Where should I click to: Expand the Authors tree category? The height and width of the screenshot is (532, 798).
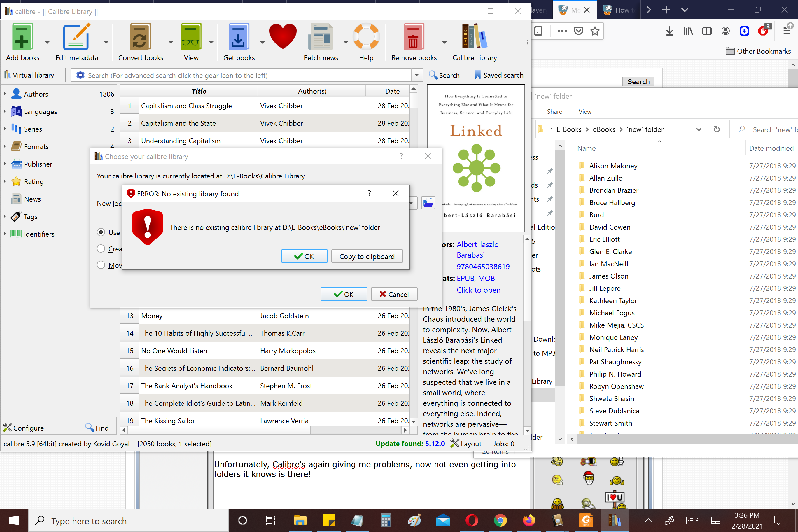(4, 94)
